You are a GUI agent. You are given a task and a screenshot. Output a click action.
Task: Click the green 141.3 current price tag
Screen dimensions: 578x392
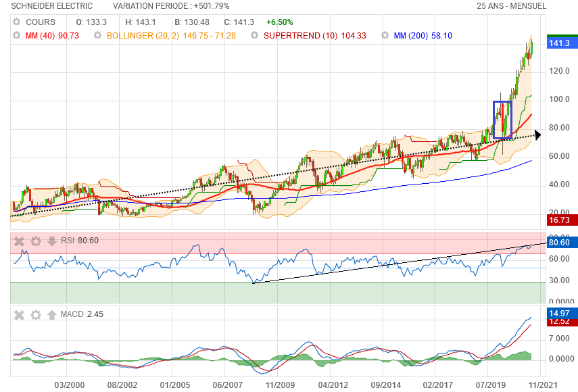pos(558,43)
